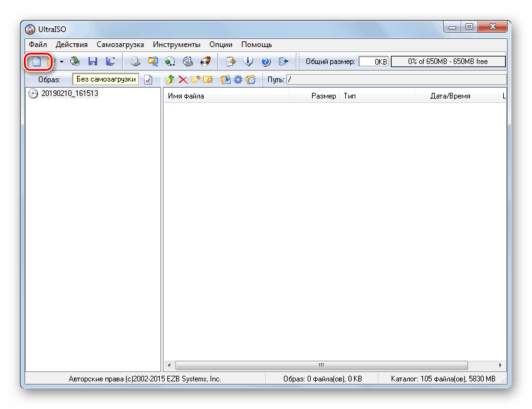The image size is (532, 409).
Task: Click the Образ: 0 файла(ов), 0 KB status
Action: [x=322, y=379]
